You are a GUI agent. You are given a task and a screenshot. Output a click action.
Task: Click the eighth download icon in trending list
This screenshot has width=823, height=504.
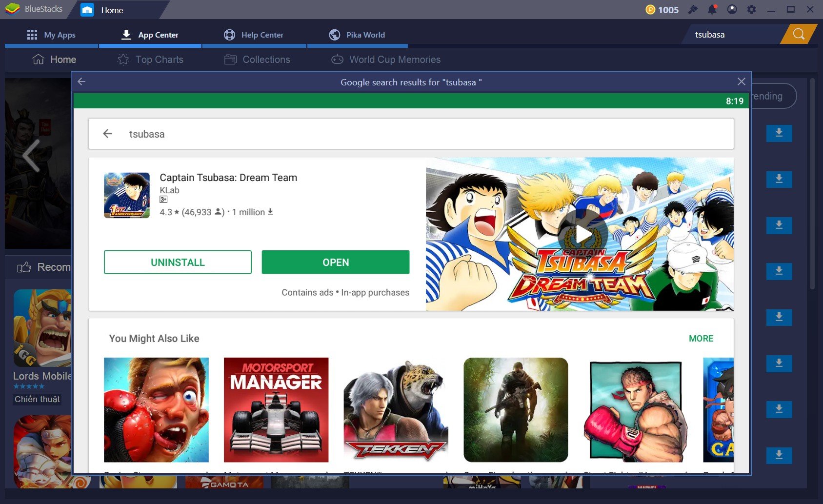click(x=779, y=455)
